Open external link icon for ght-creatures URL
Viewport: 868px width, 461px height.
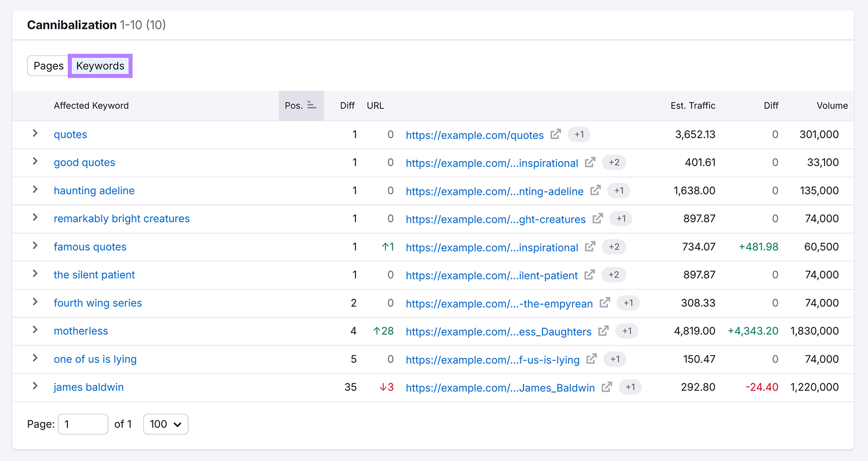597,219
